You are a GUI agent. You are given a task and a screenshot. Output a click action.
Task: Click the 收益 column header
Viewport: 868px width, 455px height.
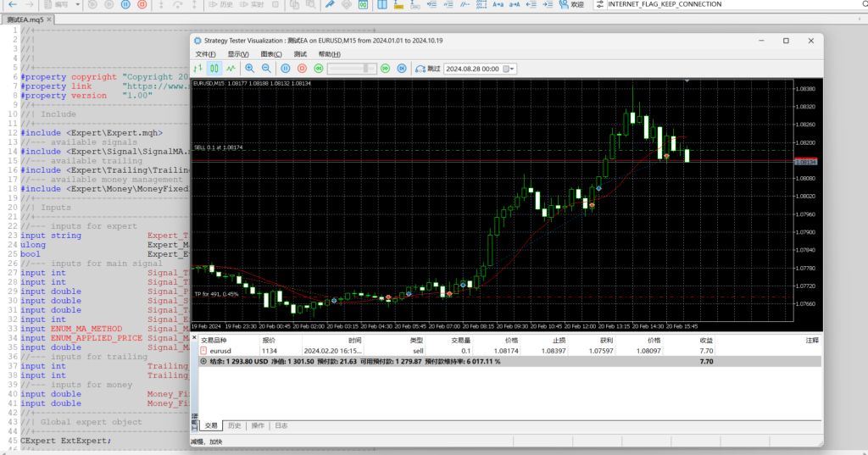[706, 341]
